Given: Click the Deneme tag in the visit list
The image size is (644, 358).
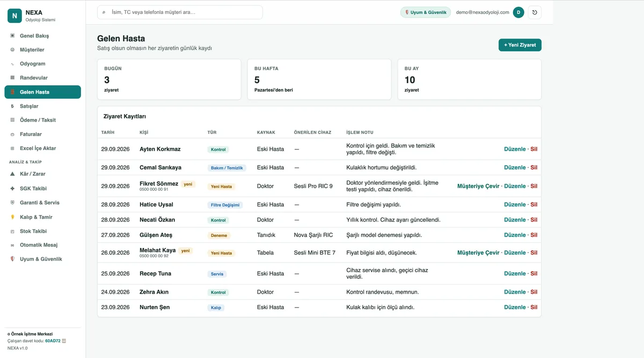Looking at the screenshot, I should (x=219, y=235).
